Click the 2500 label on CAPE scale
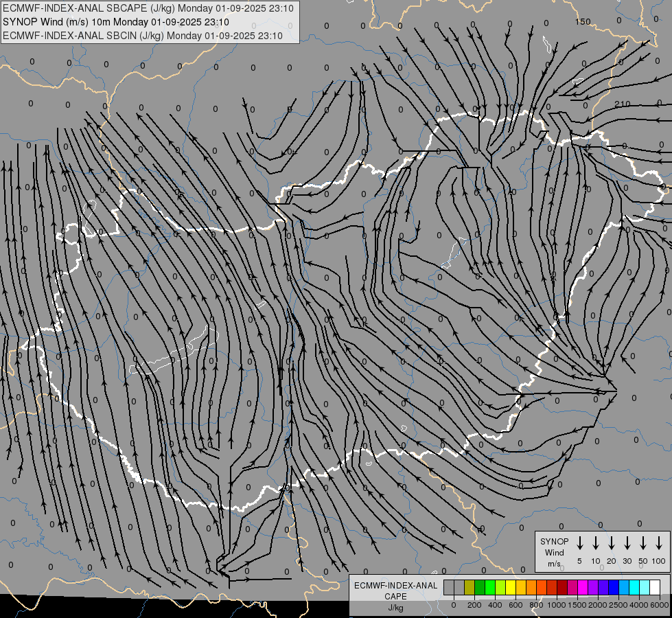 [618, 605]
